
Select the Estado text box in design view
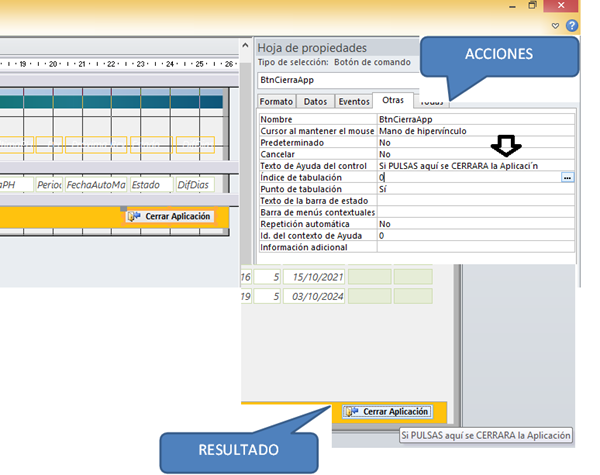[x=148, y=185]
